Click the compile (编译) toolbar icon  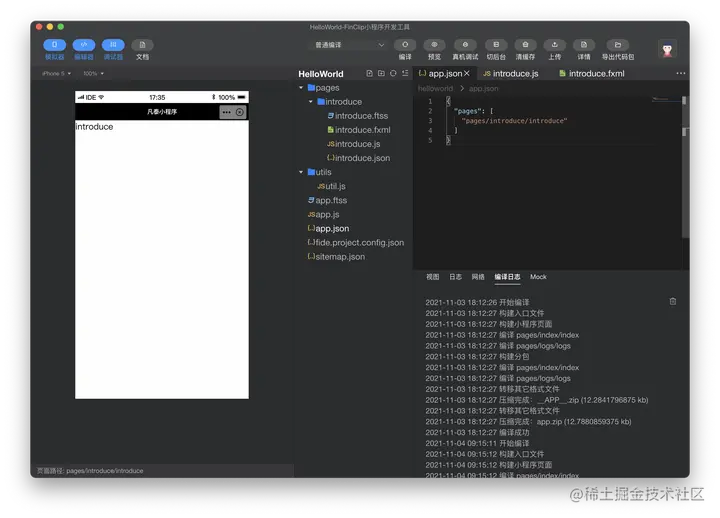point(405,45)
